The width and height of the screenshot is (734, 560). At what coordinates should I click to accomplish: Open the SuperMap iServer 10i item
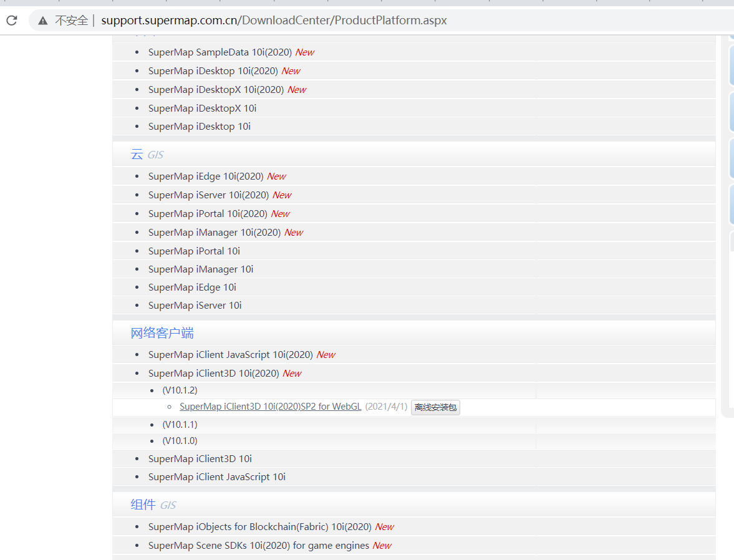pos(195,306)
